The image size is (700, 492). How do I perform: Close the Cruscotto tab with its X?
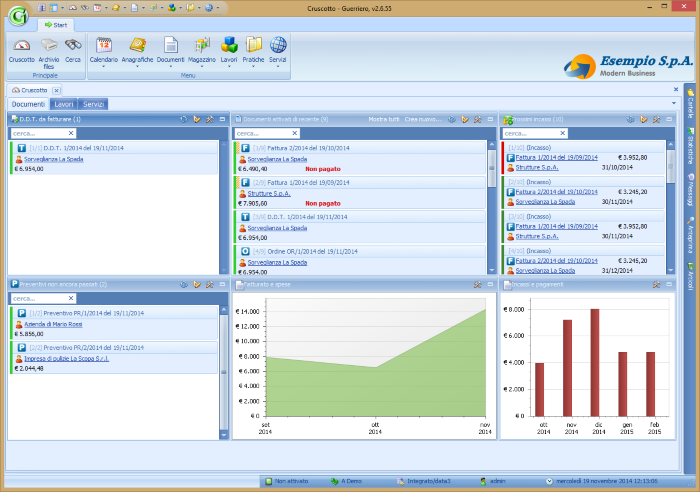(x=56, y=91)
